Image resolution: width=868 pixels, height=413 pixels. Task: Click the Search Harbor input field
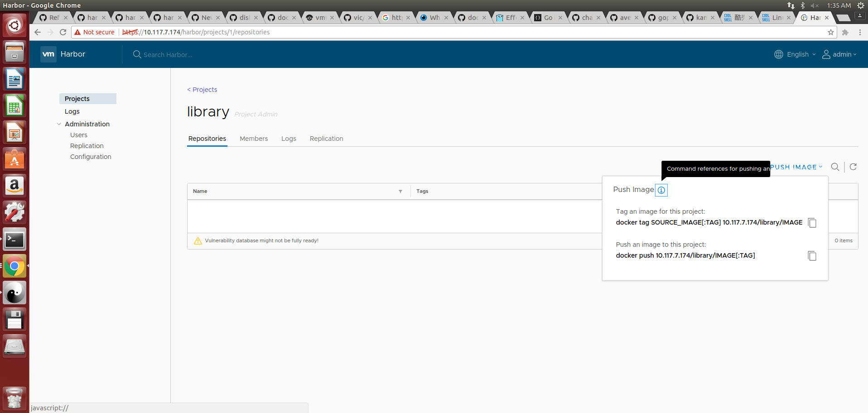coord(168,55)
